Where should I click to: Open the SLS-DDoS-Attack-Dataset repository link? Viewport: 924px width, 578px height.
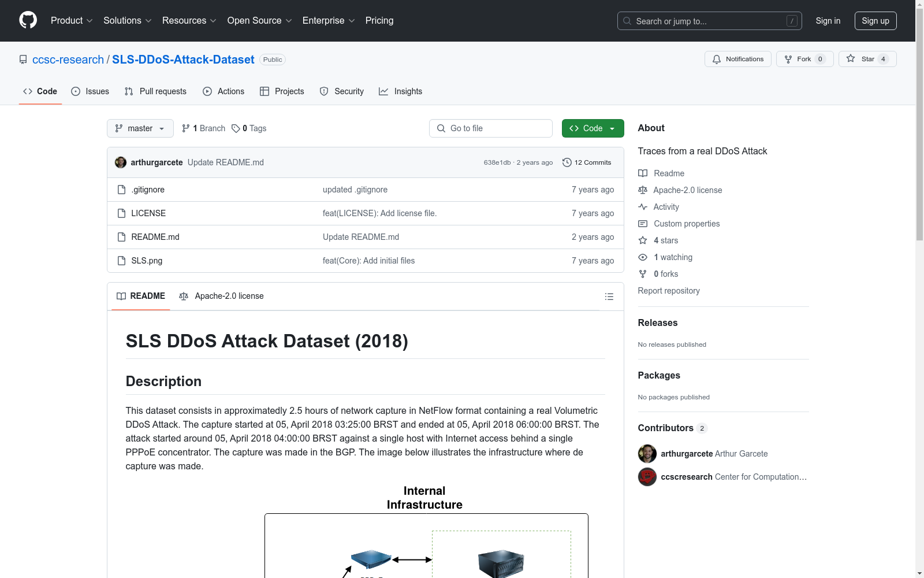tap(183, 60)
